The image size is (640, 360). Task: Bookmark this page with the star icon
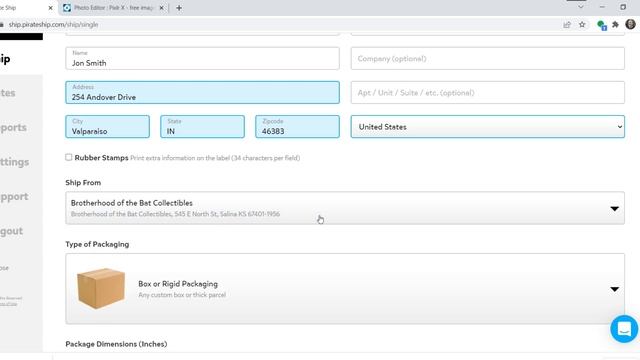(x=582, y=24)
